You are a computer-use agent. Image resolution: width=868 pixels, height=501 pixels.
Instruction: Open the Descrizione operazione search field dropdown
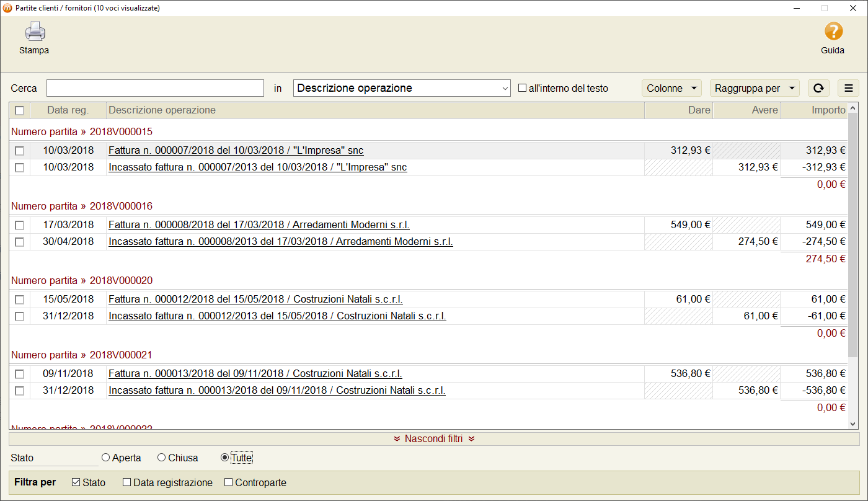click(x=401, y=88)
